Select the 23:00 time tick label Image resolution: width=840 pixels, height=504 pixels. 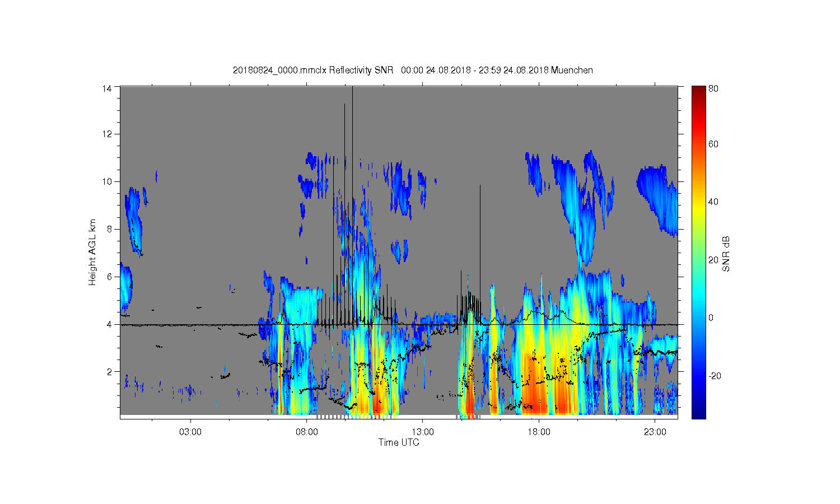click(655, 432)
